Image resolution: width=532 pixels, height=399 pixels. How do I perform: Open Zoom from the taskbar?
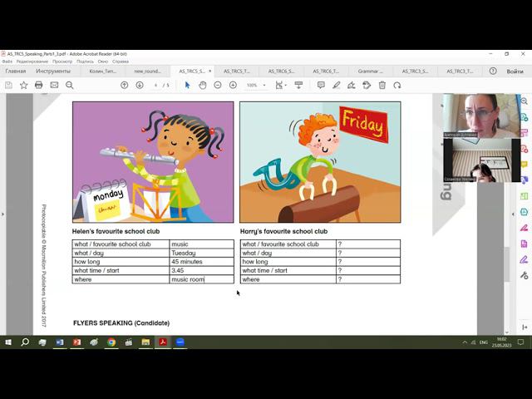pyautogui.click(x=180, y=342)
